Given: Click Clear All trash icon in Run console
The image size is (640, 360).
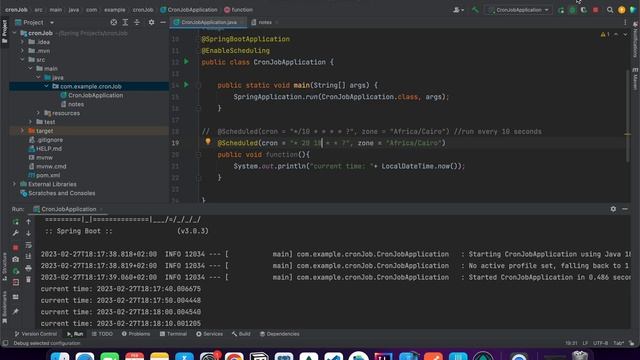Looking at the screenshot, I should [x=29, y=280].
